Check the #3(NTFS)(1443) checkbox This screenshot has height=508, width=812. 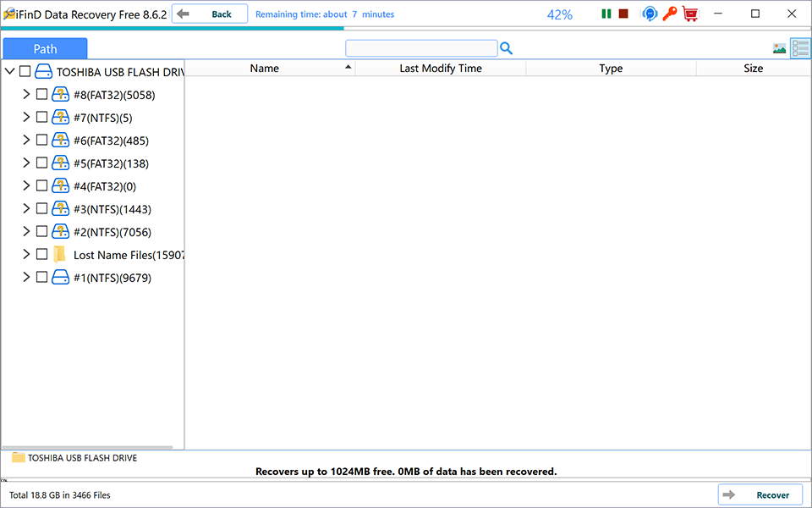click(x=42, y=208)
